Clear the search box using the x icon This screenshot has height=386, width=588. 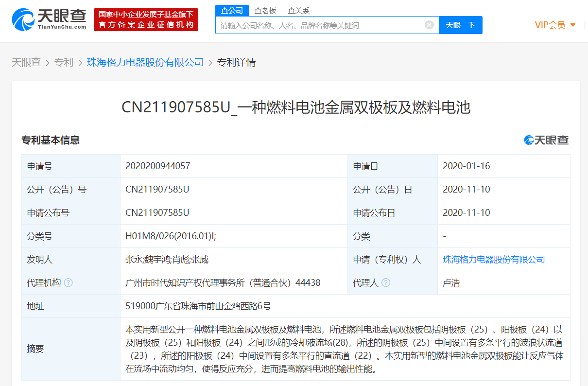429,25
